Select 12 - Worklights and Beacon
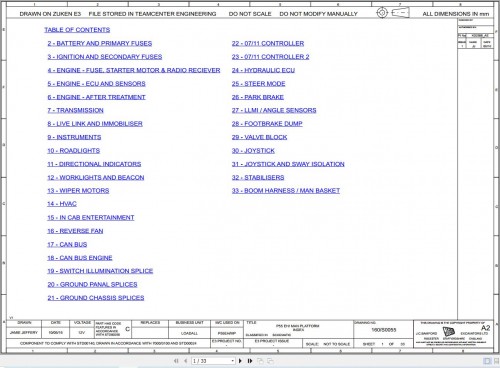This screenshot has height=368, width=500. [x=96, y=177]
